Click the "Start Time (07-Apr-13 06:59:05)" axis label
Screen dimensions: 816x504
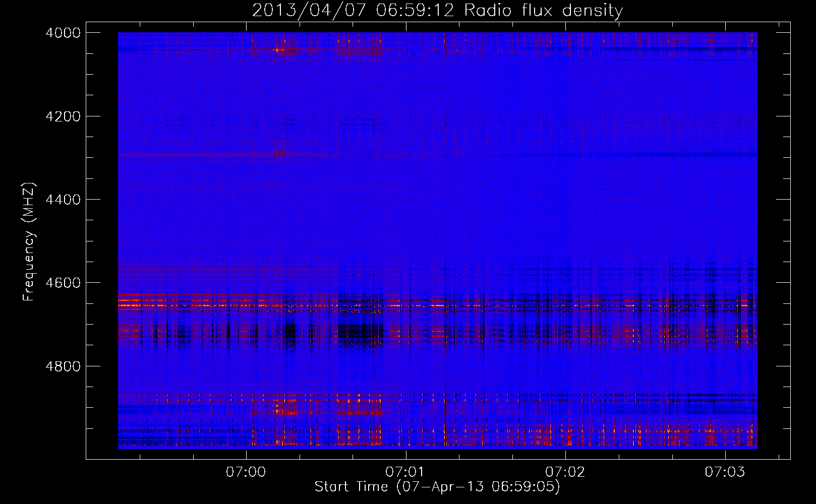coord(437,487)
